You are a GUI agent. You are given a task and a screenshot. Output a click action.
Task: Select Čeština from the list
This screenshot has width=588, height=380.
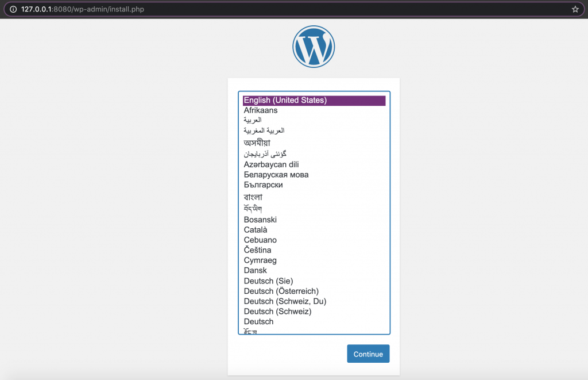coord(257,250)
